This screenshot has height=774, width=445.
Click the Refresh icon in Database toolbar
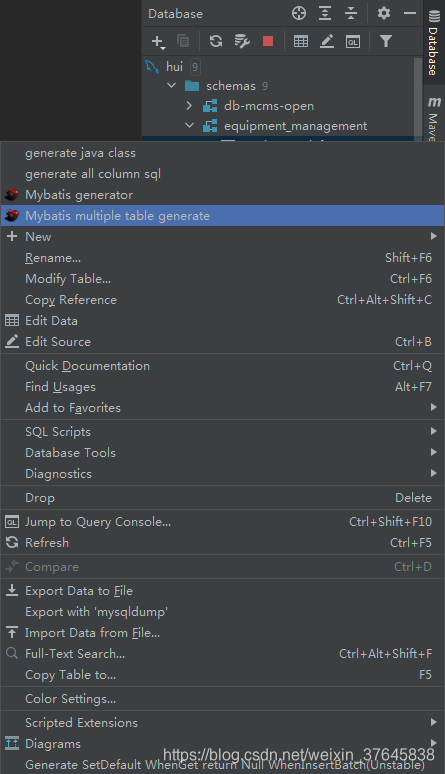(216, 41)
